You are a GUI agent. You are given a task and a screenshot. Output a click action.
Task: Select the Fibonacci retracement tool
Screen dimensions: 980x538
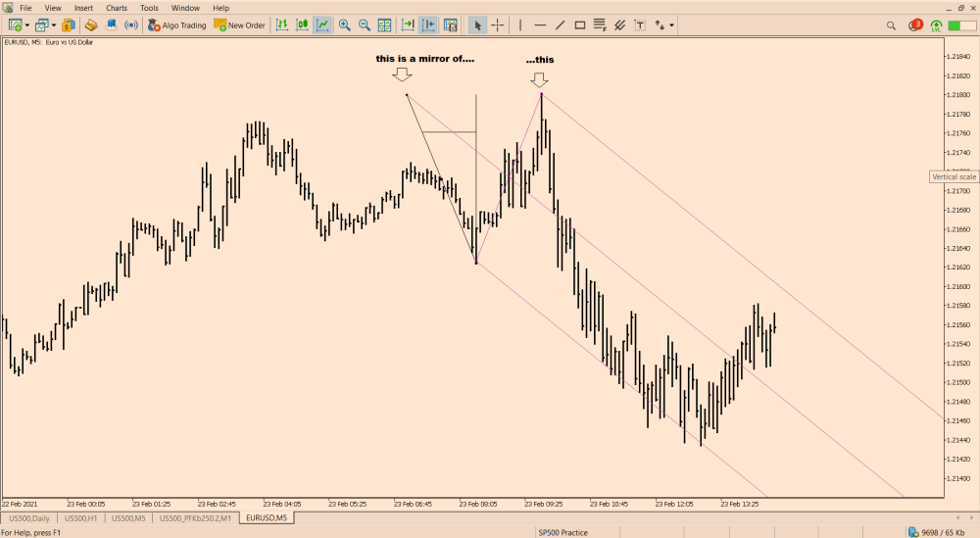[600, 25]
